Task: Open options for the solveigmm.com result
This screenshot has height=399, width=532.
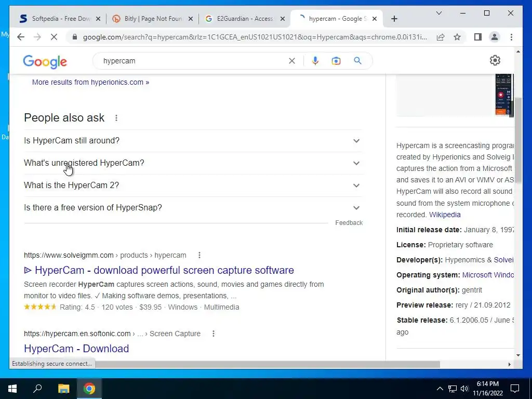Action: click(199, 255)
